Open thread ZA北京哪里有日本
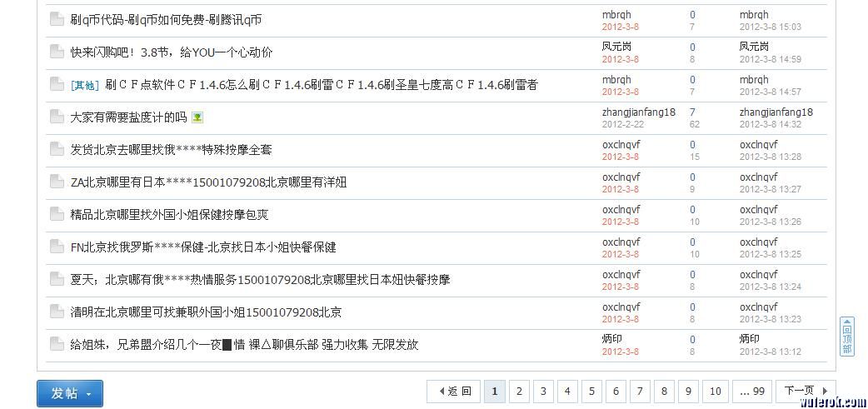Viewport: 868px width, 409px height. (x=209, y=182)
